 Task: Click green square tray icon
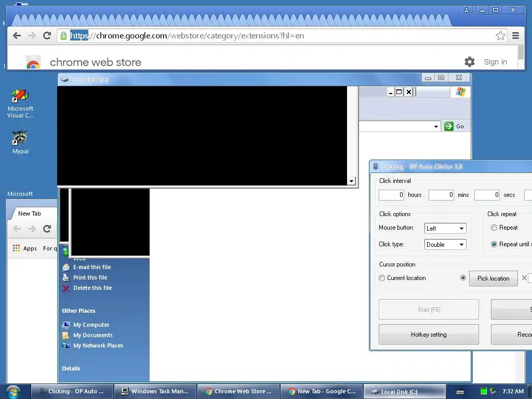[x=484, y=391]
